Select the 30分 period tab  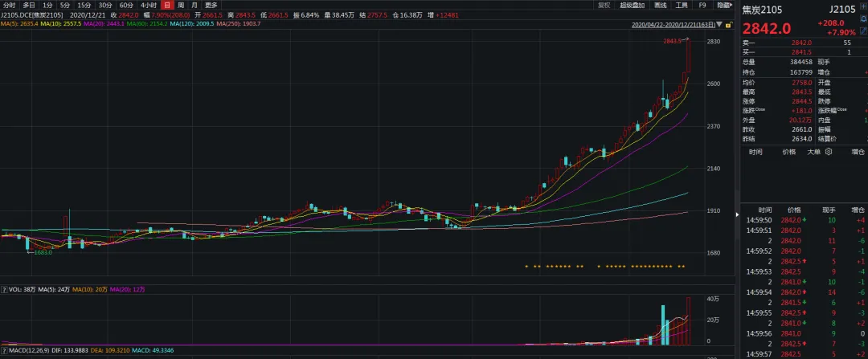click(105, 5)
